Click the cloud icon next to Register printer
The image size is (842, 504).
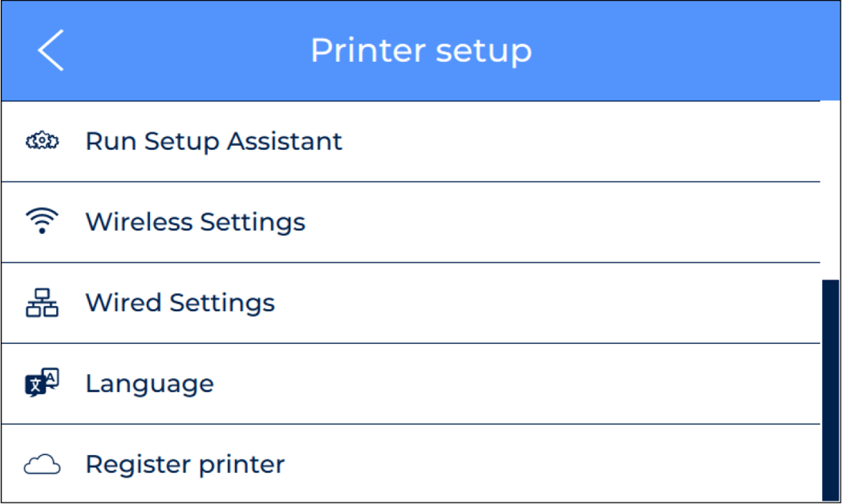42,463
